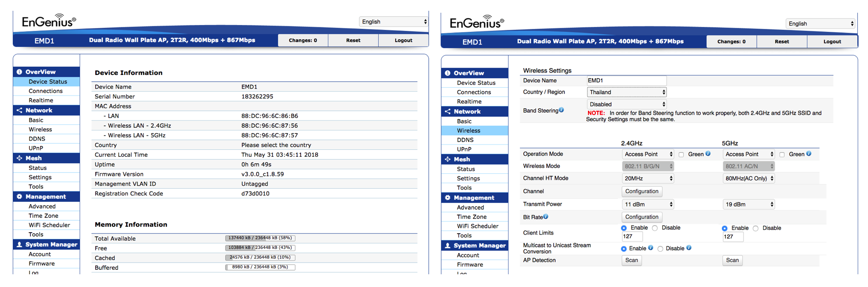Open Realtime in the Device Information window sidebar

(x=41, y=100)
